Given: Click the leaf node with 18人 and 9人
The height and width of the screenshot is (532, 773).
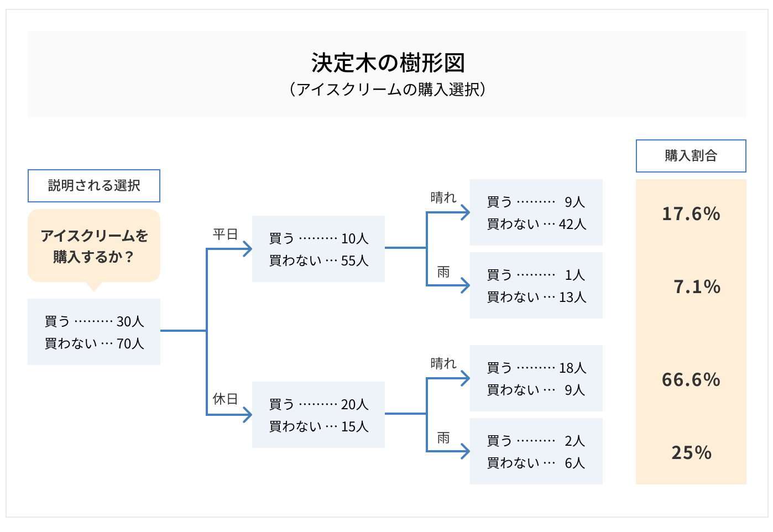Looking at the screenshot, I should coord(536,378).
